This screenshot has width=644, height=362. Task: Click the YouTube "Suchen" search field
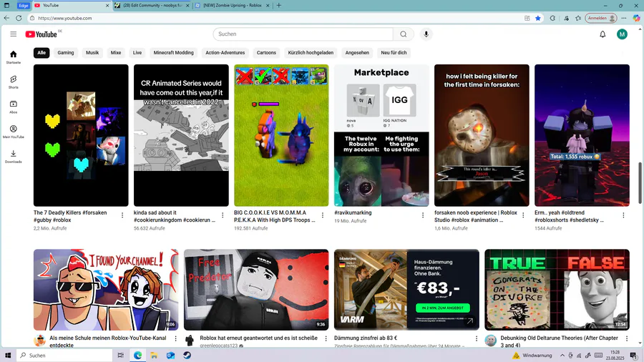pos(303,34)
